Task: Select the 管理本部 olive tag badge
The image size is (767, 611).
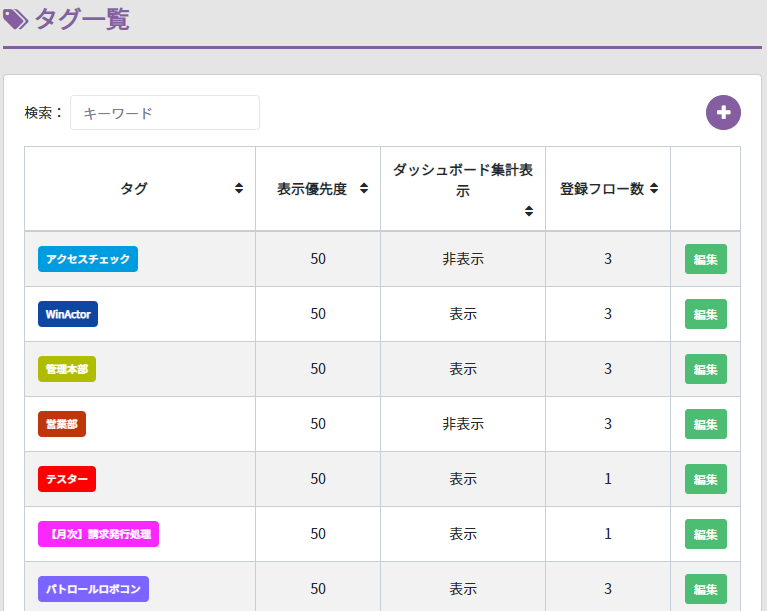Action: coord(67,369)
